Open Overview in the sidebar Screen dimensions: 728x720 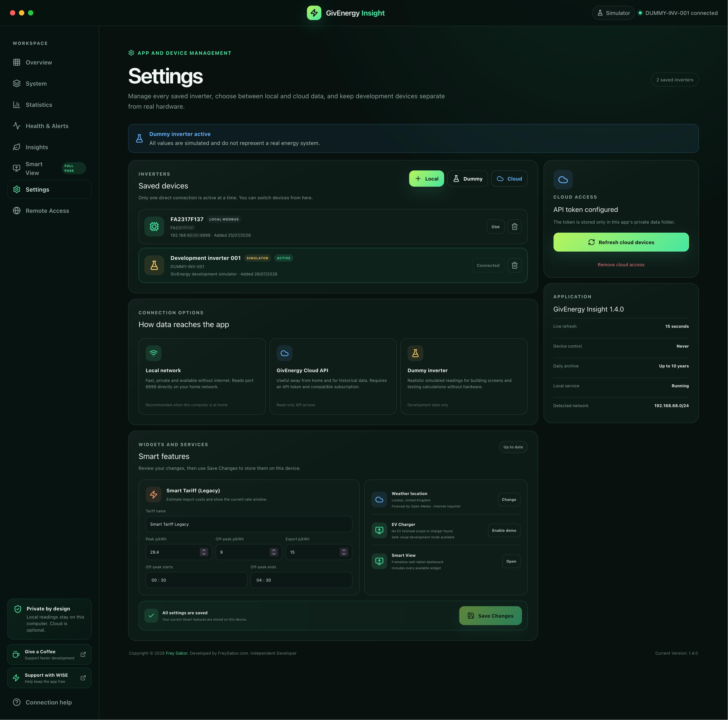(x=49, y=62)
